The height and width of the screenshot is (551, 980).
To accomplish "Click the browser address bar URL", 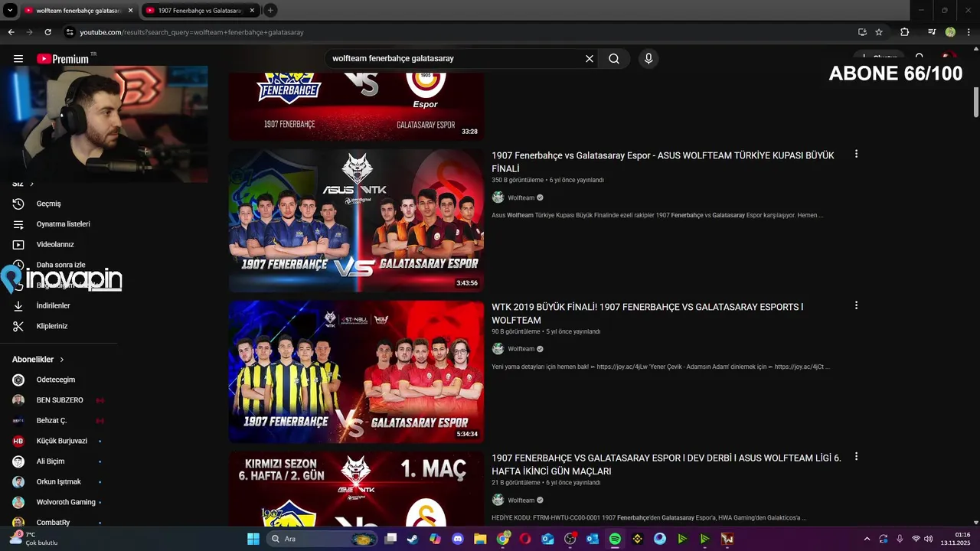I will coord(192,32).
